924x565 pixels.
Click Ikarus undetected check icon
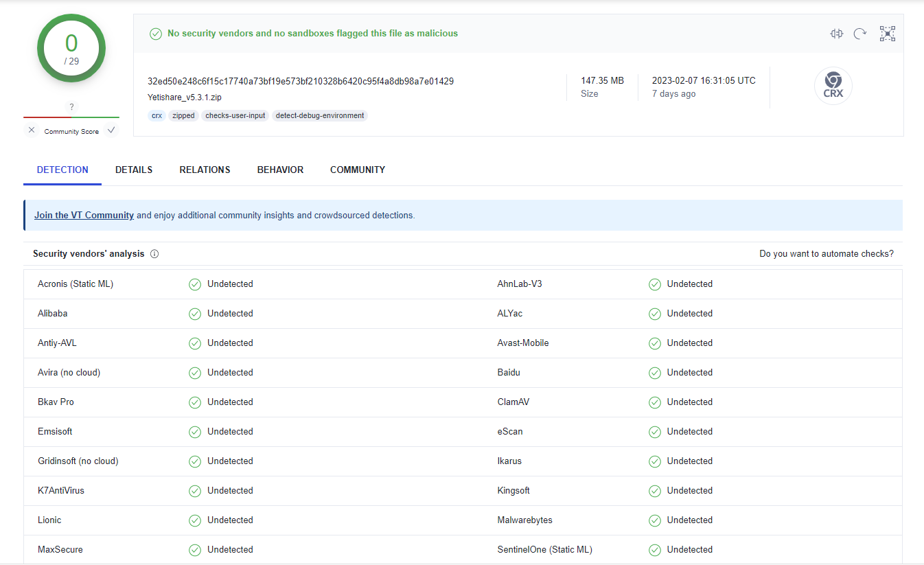pos(655,461)
